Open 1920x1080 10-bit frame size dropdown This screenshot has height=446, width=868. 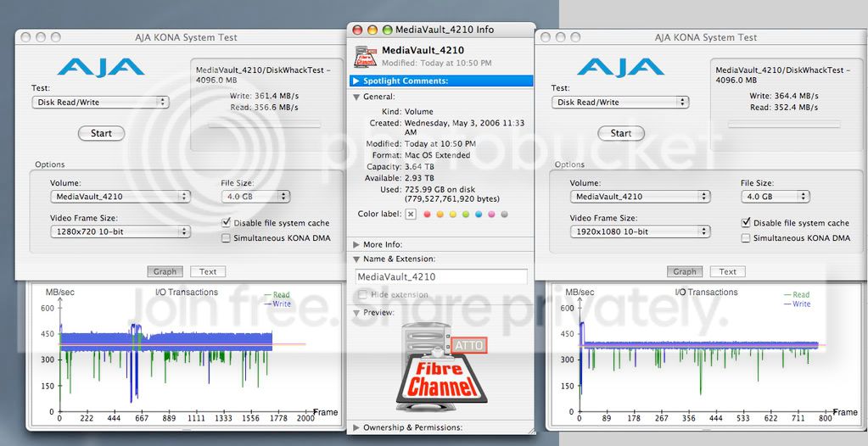coord(640,231)
